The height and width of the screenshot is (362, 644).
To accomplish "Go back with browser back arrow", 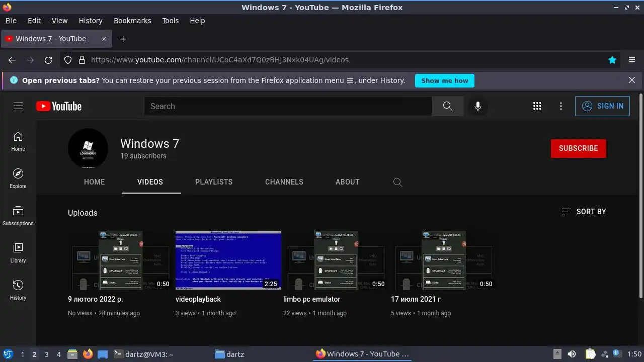I will pyautogui.click(x=12, y=60).
